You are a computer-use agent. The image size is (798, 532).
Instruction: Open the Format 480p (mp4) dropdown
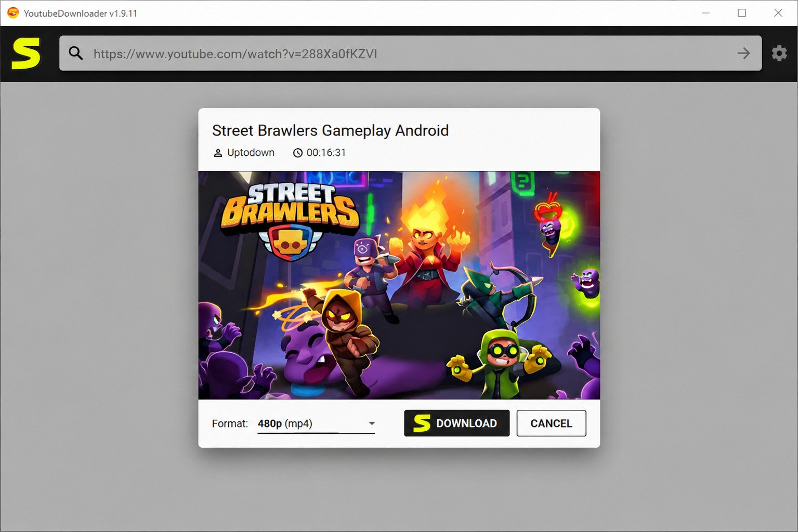point(316,423)
